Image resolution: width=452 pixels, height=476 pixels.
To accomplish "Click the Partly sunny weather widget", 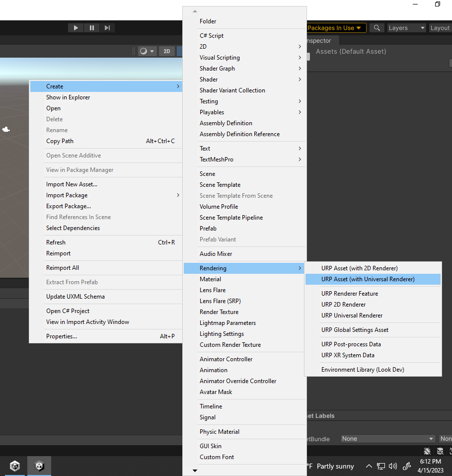I will click(331, 466).
